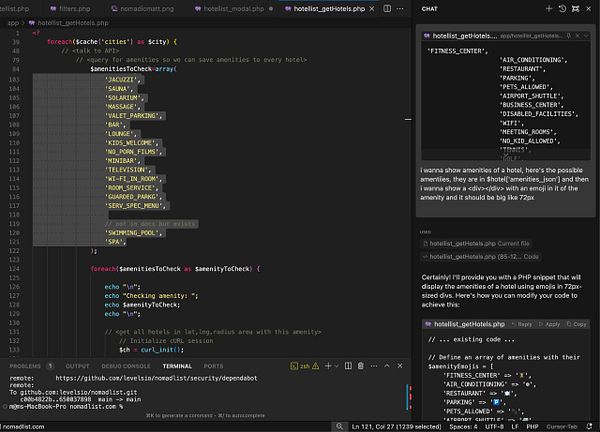Open terminal launch profile dropdown arrow

coord(336,366)
